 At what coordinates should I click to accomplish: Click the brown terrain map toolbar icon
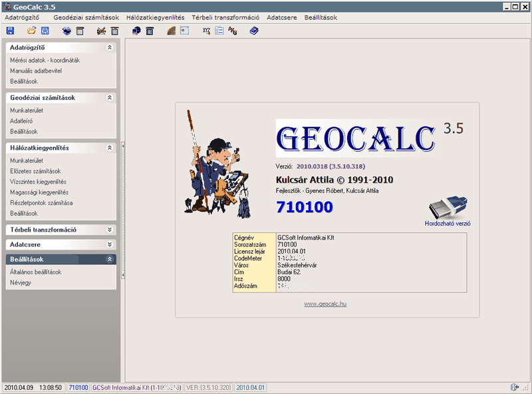[171, 31]
